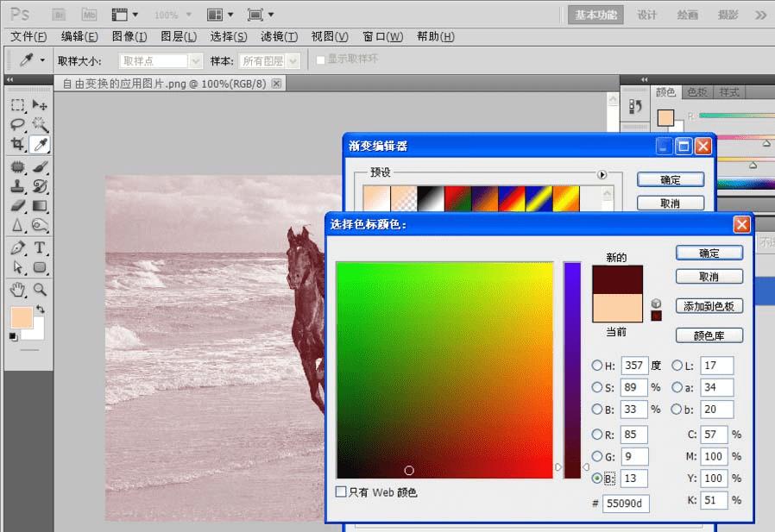
Task: Select the HSB brightness B radio button
Action: [597, 409]
